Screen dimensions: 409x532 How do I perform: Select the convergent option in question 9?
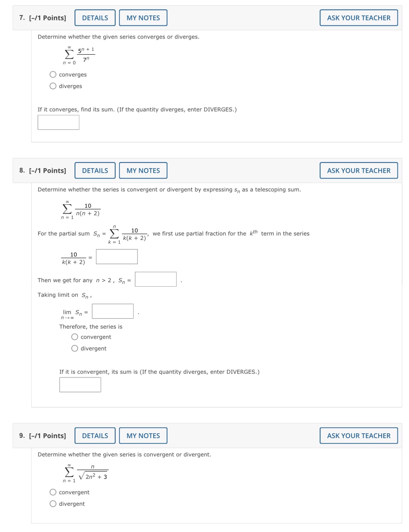click(x=53, y=492)
